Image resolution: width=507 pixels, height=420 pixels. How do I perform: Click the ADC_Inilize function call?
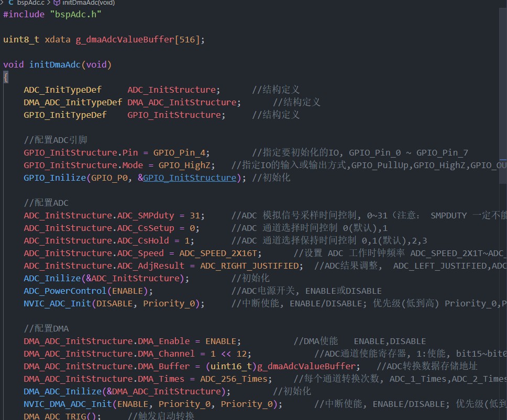(52, 279)
